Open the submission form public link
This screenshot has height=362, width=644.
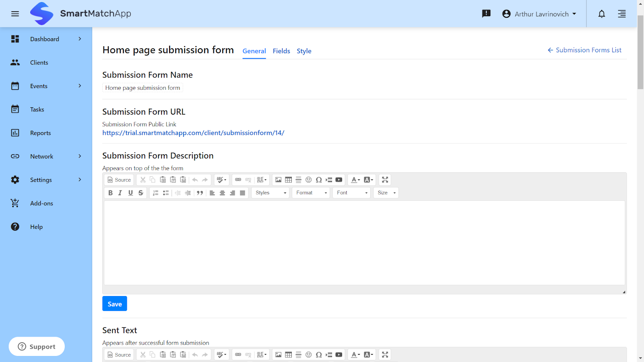(x=193, y=133)
